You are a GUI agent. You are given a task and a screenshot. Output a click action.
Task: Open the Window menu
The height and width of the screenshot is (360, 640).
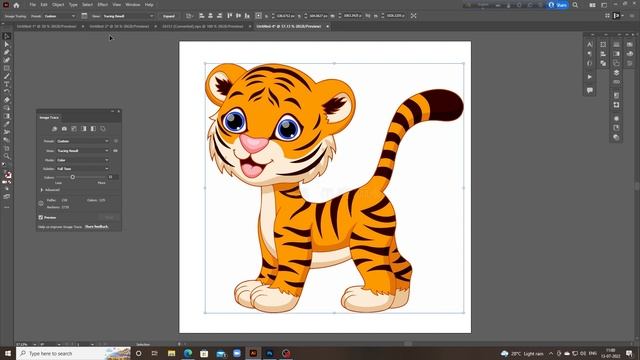click(x=133, y=5)
